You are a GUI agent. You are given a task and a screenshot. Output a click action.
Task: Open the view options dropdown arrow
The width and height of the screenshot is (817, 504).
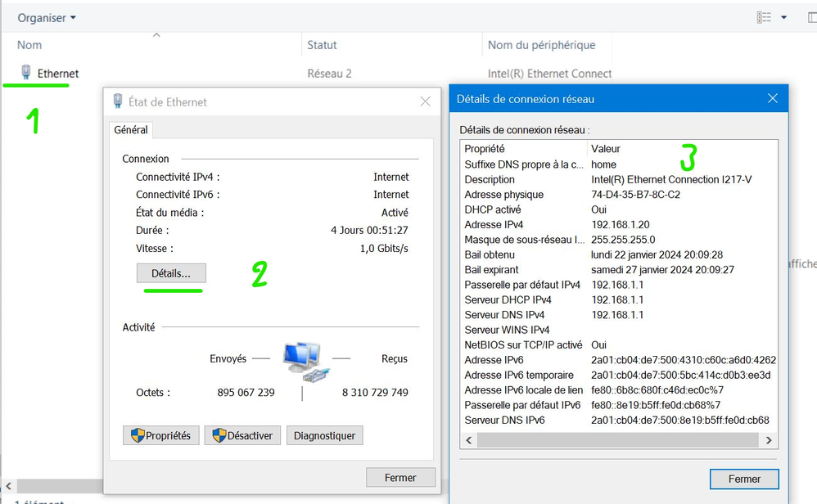pyautogui.click(x=783, y=17)
